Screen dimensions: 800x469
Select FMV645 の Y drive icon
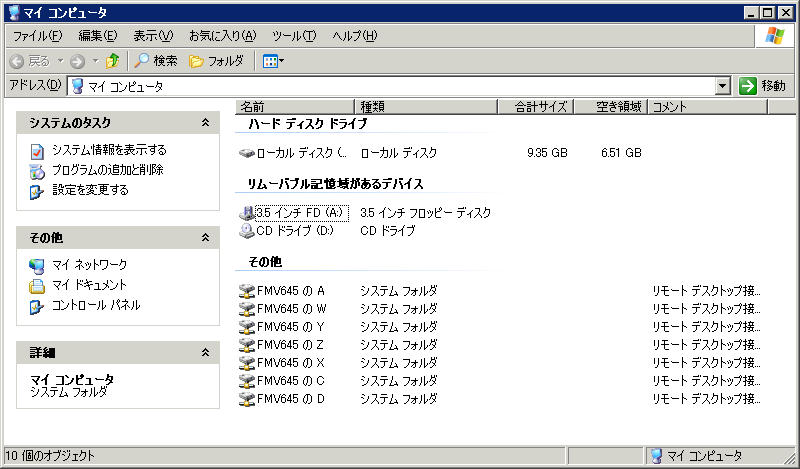pos(247,327)
